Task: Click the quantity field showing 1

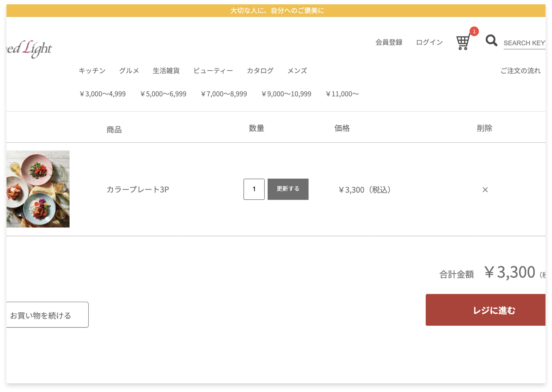Action: 254,189
